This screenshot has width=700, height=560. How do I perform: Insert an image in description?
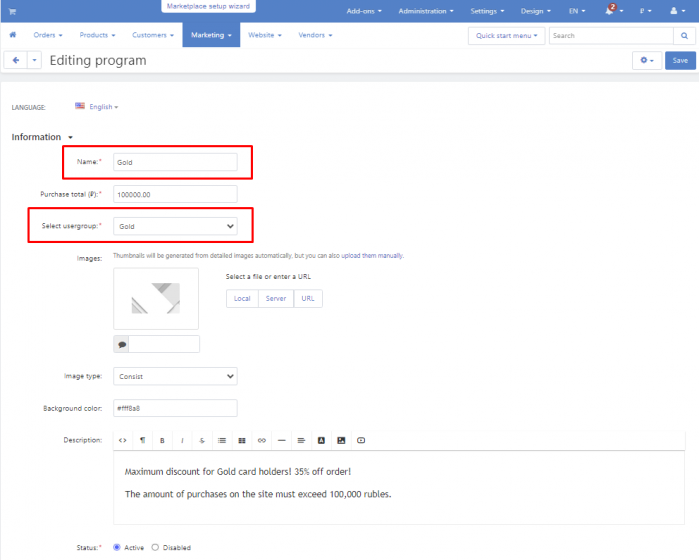click(341, 440)
